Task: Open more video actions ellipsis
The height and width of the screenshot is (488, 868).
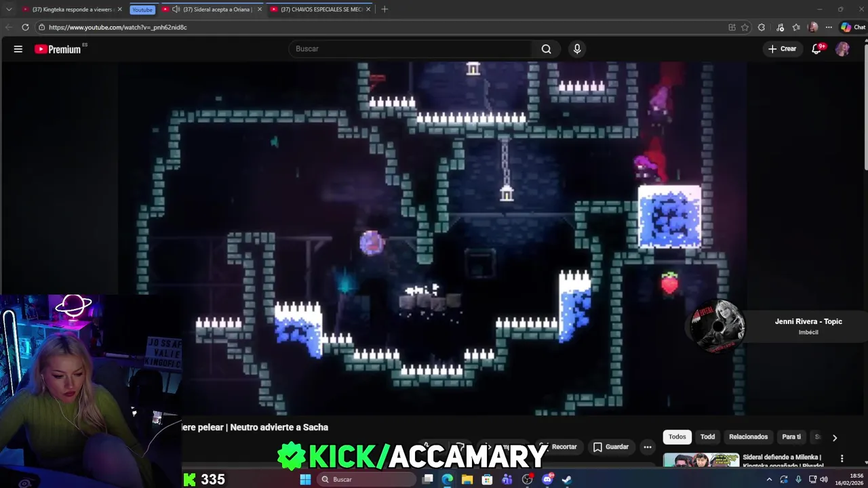Action: point(648,447)
